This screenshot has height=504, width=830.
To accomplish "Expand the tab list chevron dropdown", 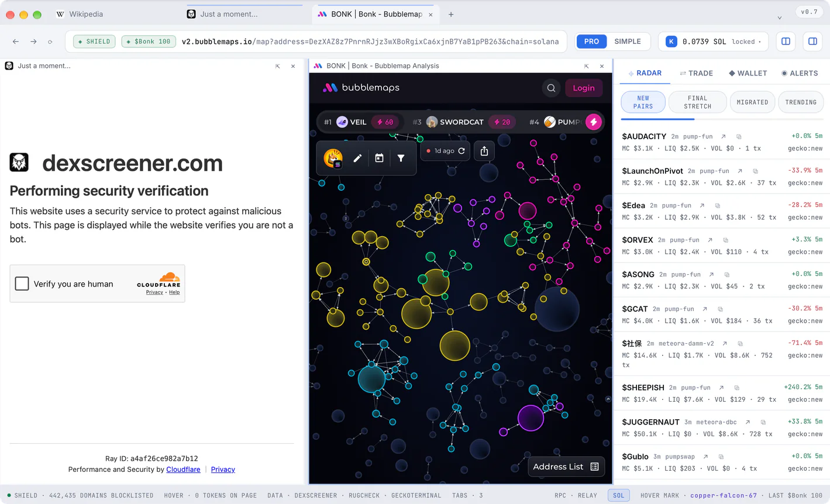I will point(780,18).
